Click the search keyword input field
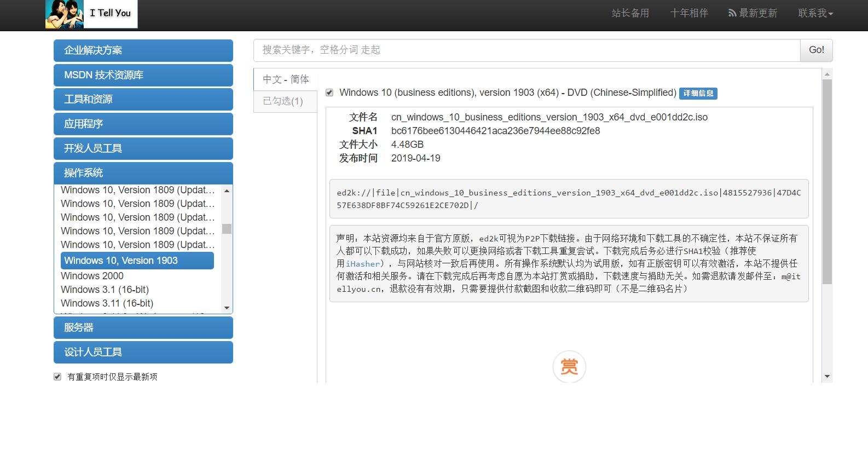The image size is (868, 467). [x=526, y=50]
